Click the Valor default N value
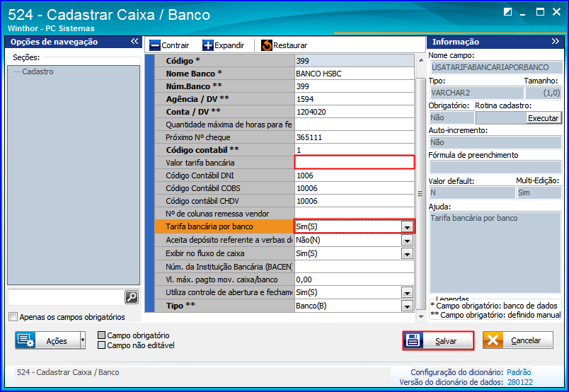 472,192
